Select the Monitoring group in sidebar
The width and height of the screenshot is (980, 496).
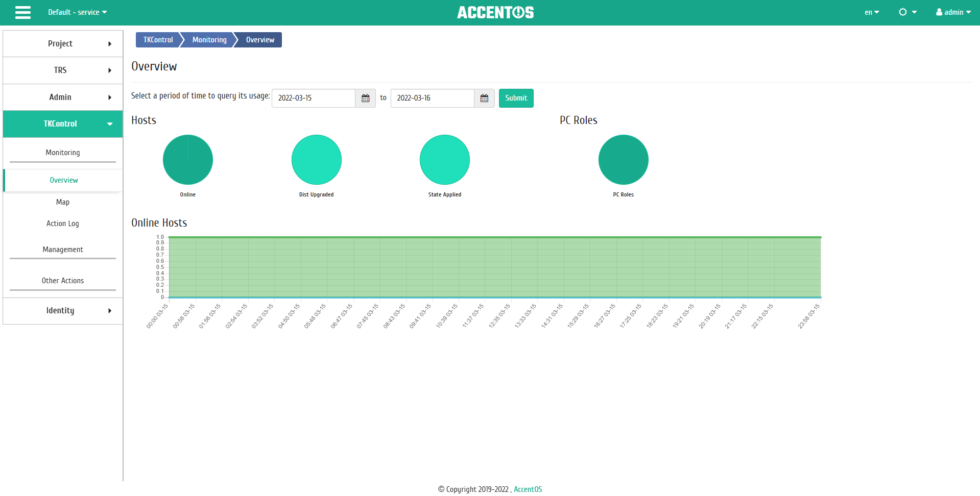[63, 153]
